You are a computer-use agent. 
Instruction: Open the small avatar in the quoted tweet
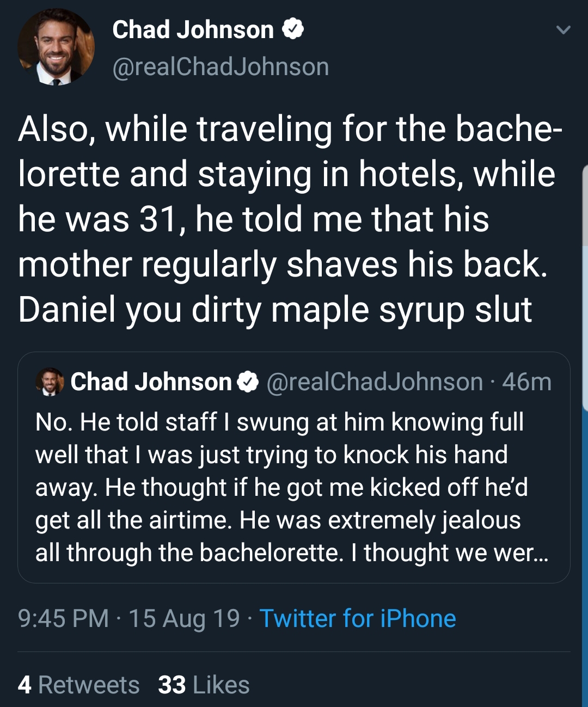pyautogui.click(x=50, y=381)
